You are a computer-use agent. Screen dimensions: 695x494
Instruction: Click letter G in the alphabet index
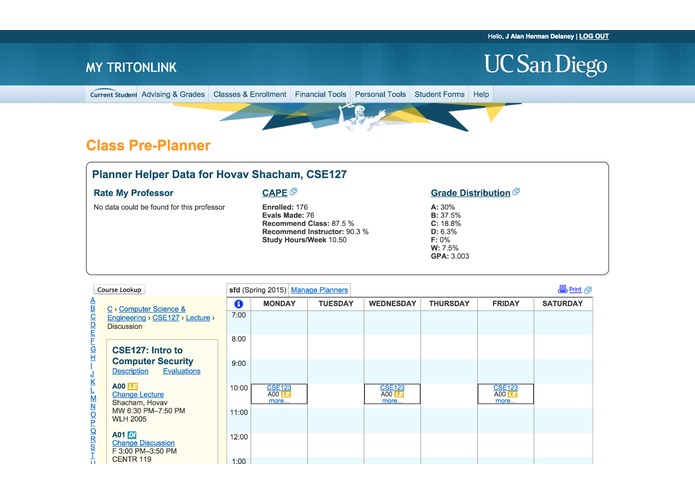click(93, 349)
